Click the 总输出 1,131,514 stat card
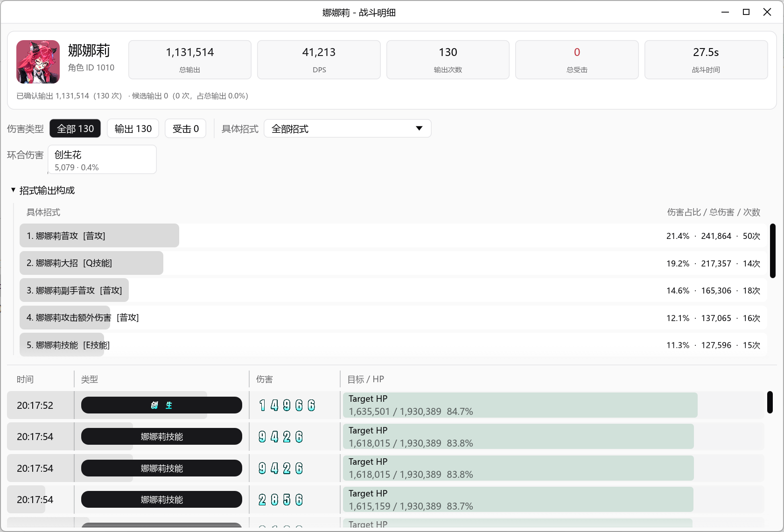The image size is (784, 532). tap(190, 60)
